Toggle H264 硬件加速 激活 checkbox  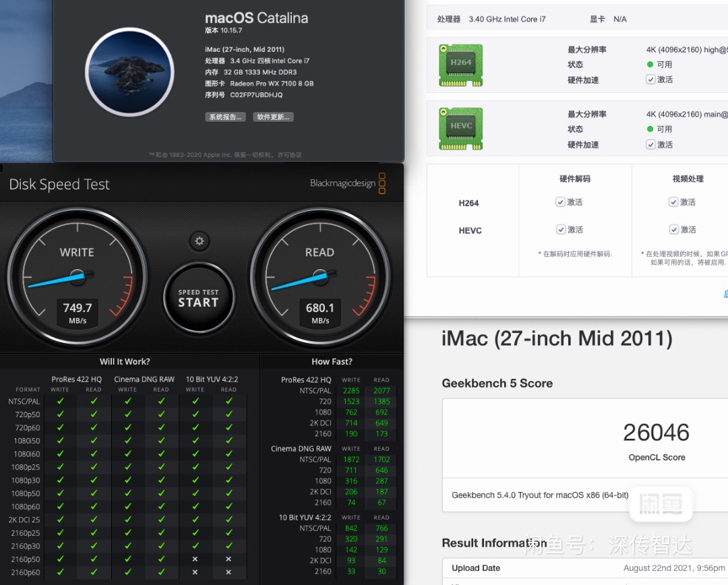click(651, 80)
